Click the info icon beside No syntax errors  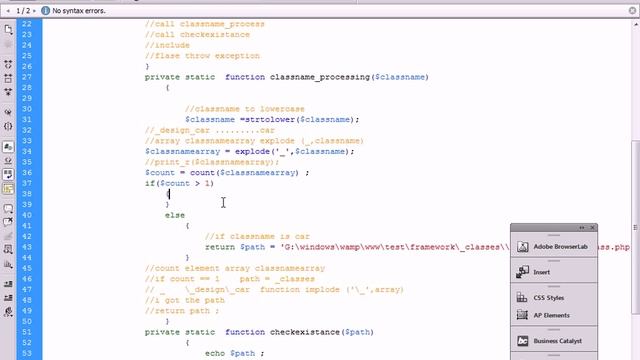click(45, 11)
